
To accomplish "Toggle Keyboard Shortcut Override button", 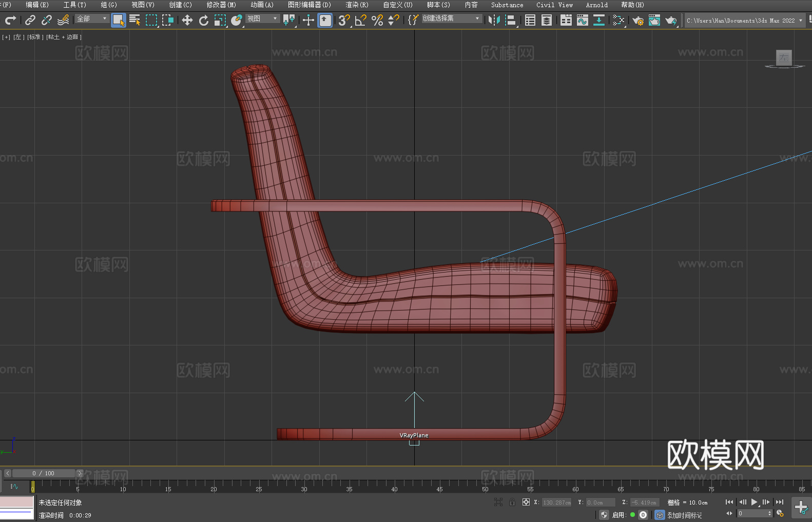I will point(325,20).
